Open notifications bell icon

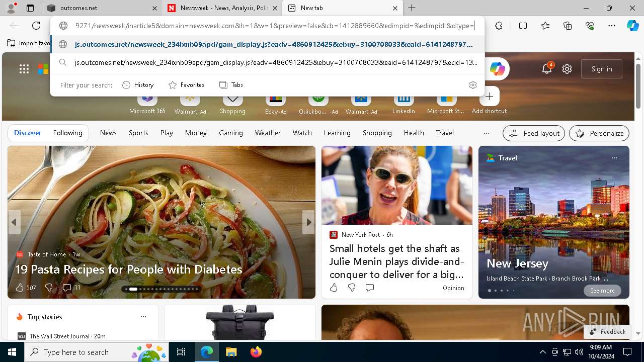coord(547,69)
